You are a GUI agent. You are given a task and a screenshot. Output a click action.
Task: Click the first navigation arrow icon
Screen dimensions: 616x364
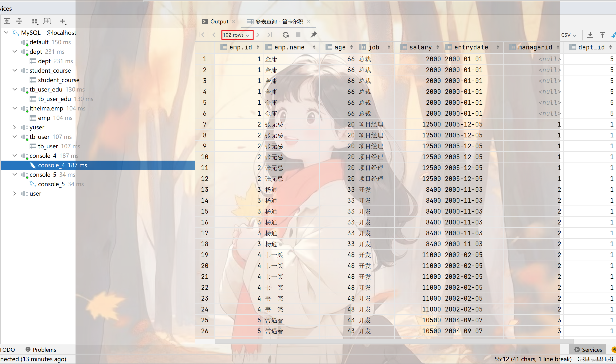(x=203, y=35)
